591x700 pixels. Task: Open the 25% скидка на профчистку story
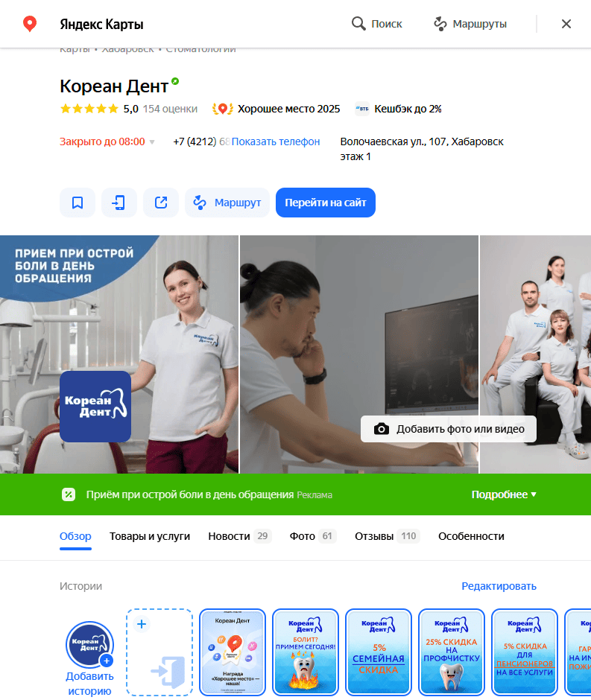tap(452, 652)
